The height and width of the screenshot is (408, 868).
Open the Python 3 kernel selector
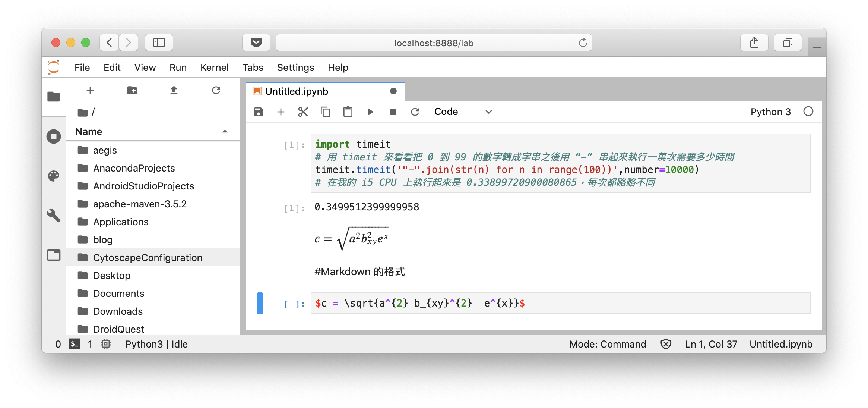[770, 112]
